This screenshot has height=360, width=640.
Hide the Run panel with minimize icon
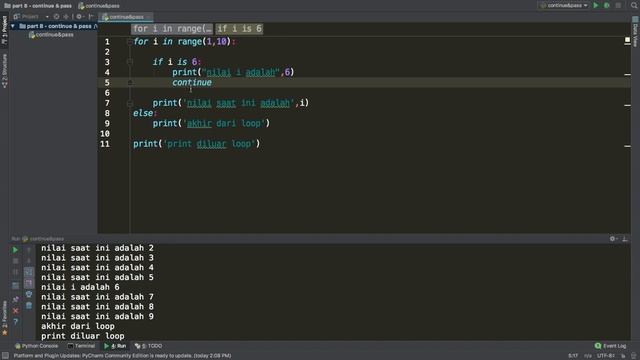pos(625,239)
